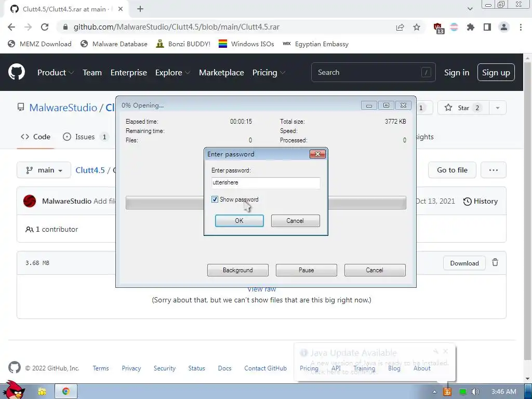
Task: Open Marketplace in the GitHub header
Action: [x=221, y=72]
